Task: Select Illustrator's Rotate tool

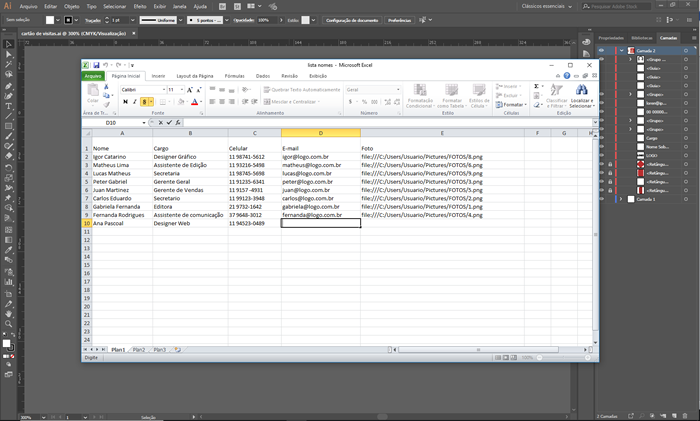Action: 8,168
